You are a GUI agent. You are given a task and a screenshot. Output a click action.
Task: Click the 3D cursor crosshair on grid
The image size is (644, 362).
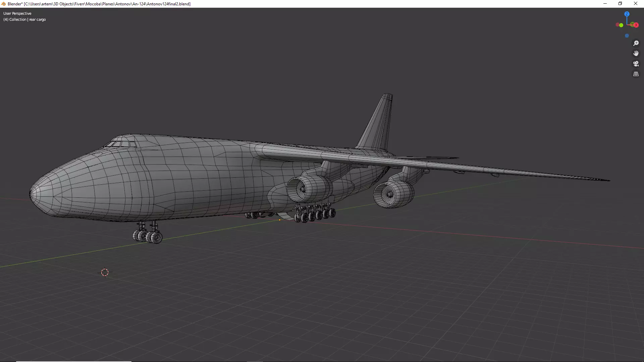(x=105, y=273)
